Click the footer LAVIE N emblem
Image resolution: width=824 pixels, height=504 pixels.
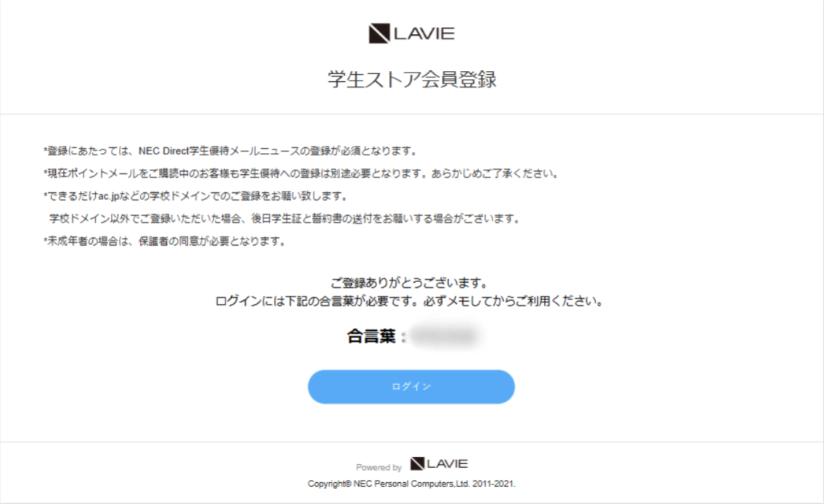click(x=417, y=463)
